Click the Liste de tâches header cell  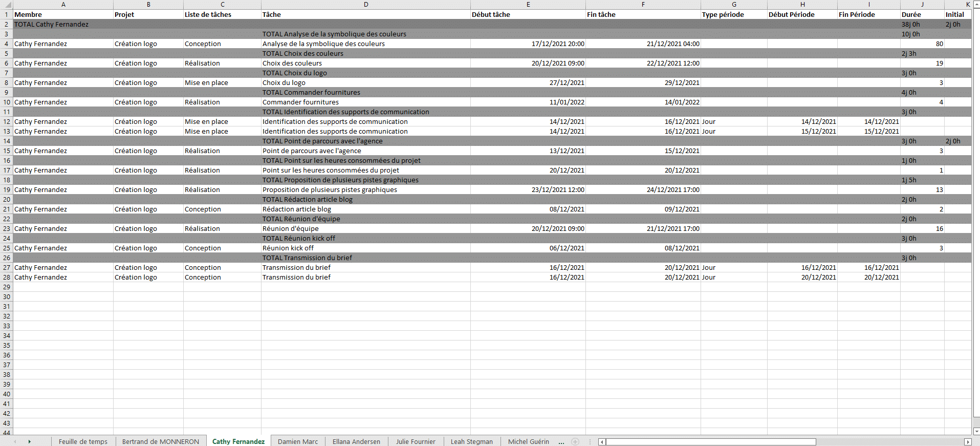coord(222,14)
